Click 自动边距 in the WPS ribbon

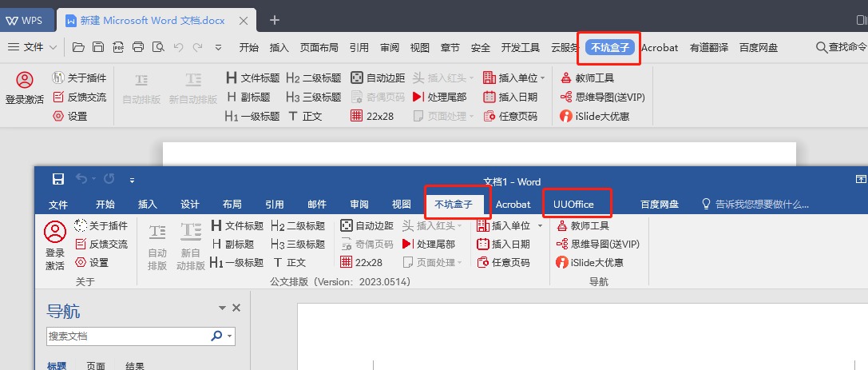coord(378,78)
